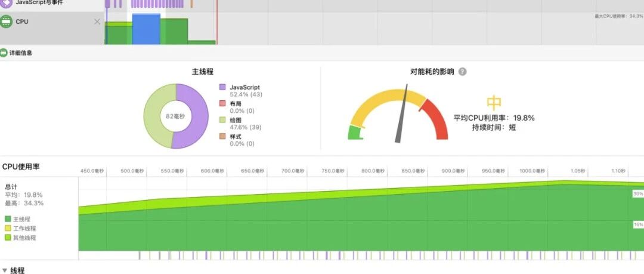644x274 pixels.
Task: Toggle the 工作线程 legend checkbox
Action: 8,228
